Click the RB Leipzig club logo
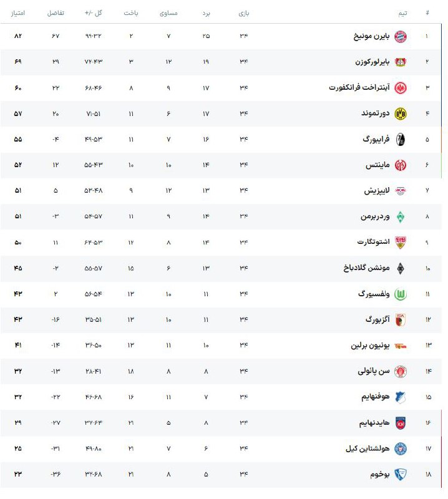The image size is (448, 499). coord(401,191)
